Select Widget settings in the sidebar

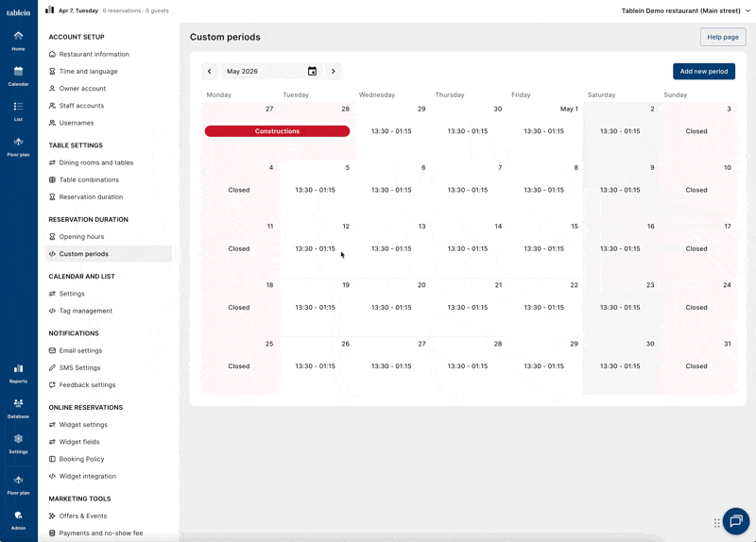83,425
